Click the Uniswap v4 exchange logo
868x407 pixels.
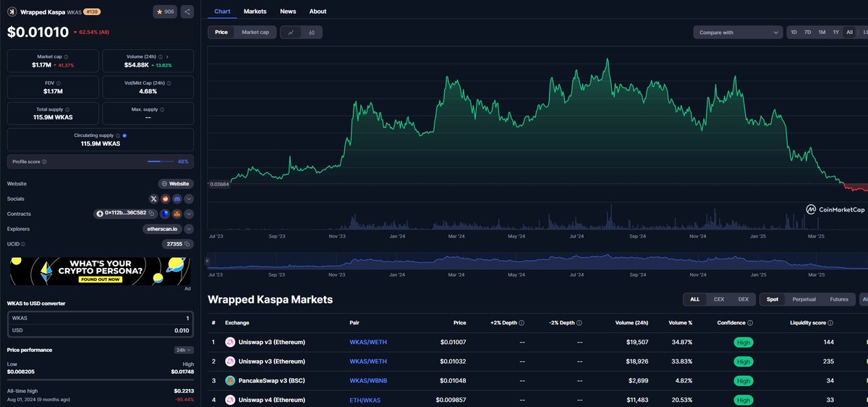point(230,400)
